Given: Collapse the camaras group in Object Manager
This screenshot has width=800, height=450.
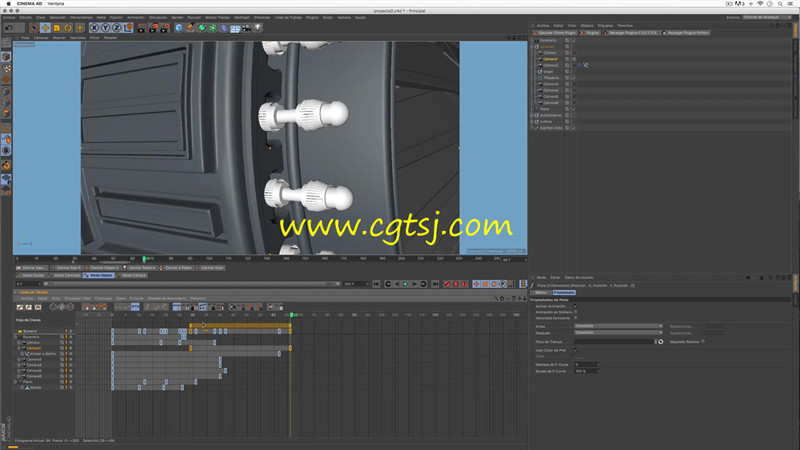Looking at the screenshot, I should [532, 46].
